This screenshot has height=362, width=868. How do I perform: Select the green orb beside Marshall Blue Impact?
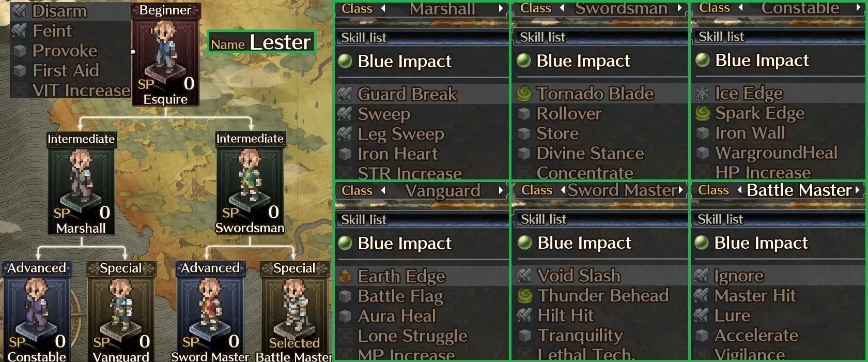pos(345,61)
